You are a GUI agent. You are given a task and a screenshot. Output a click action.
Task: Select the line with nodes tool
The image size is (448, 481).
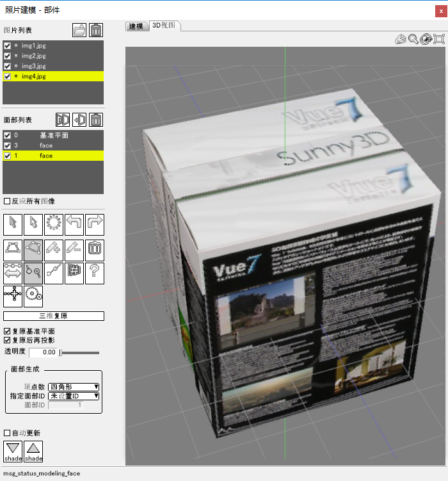pyautogui.click(x=54, y=273)
